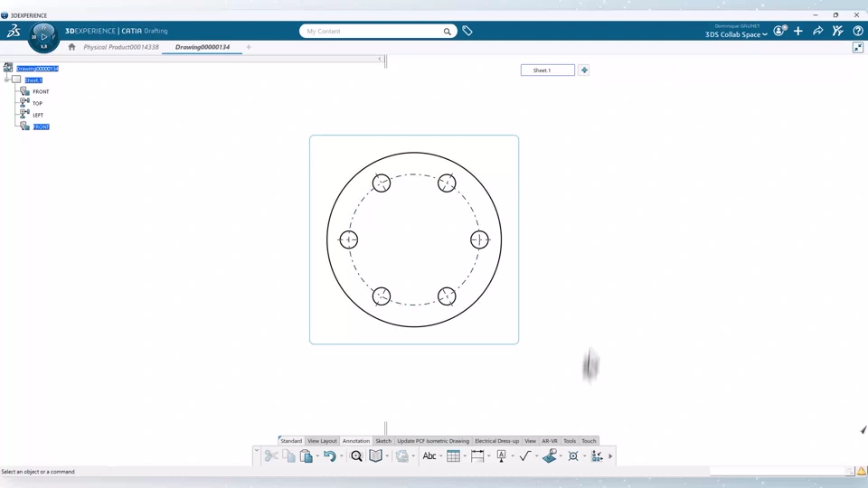Select the Abc Text tool

429,455
